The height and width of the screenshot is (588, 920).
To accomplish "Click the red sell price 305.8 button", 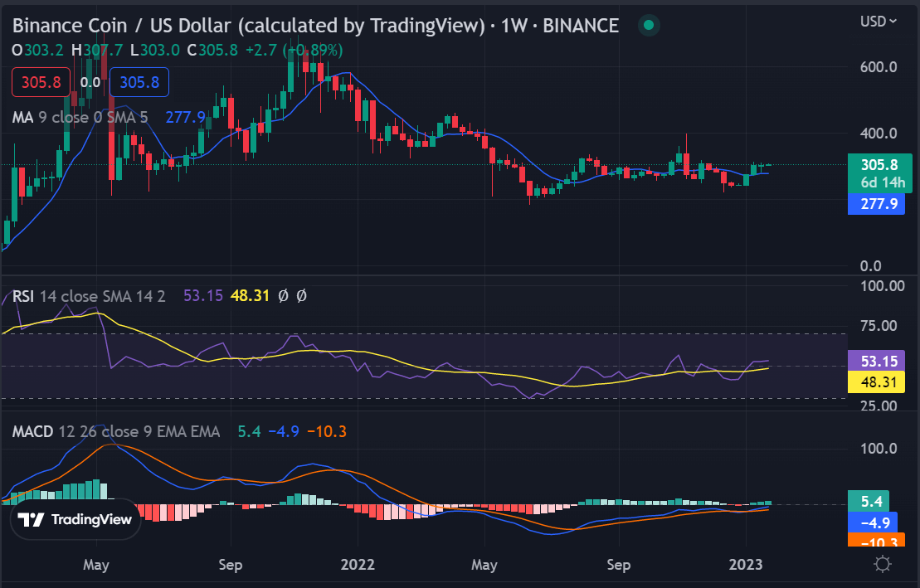I will (41, 82).
